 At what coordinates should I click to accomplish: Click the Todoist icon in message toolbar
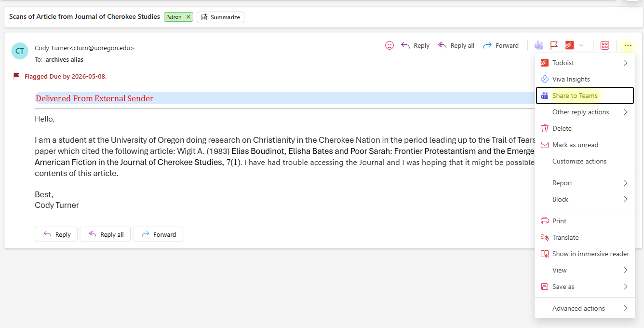(569, 45)
